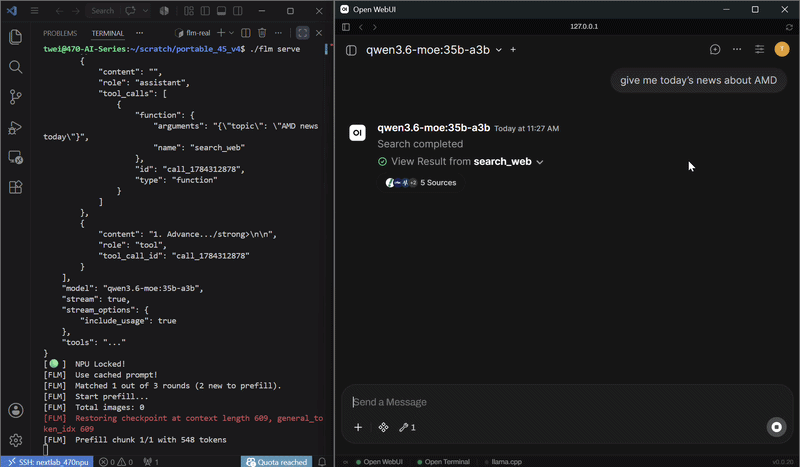This screenshot has width=800, height=467.
Task: Open errors and warnings status bar item
Action: tap(116, 462)
